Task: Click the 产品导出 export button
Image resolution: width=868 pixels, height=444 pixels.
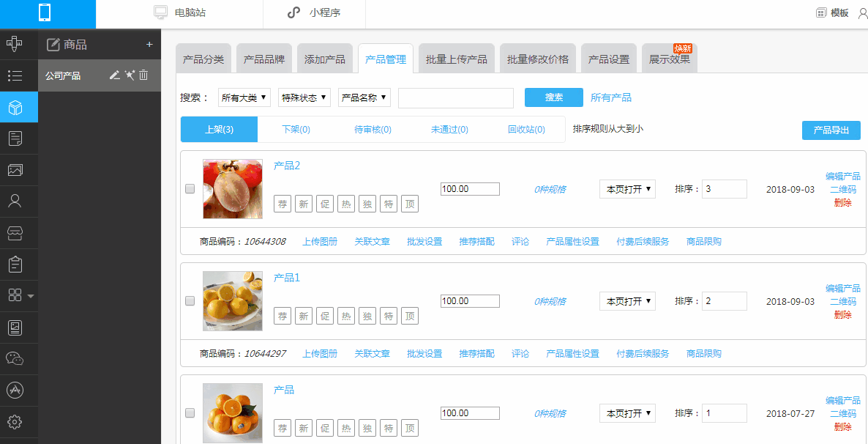Action: tap(831, 130)
